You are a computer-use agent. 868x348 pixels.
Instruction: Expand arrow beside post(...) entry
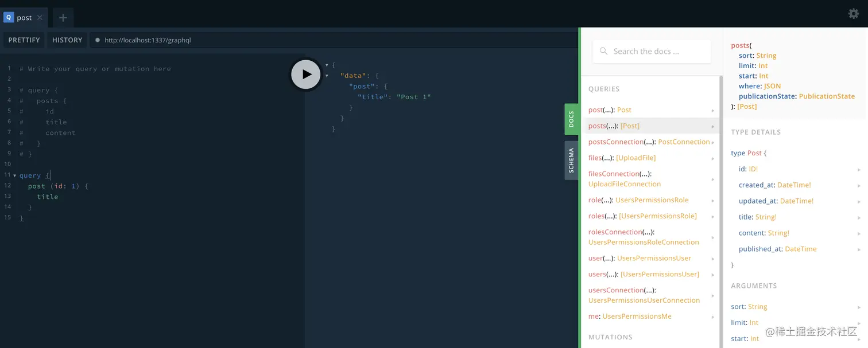(x=713, y=110)
